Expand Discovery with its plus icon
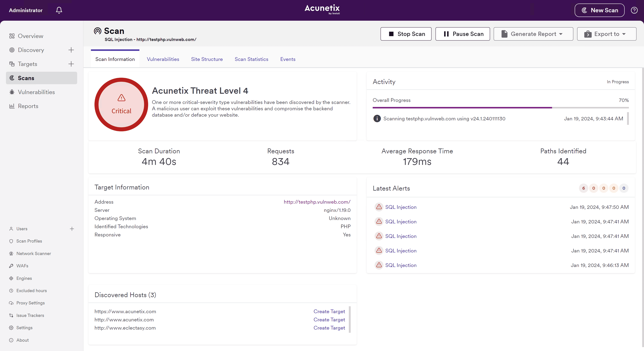 (71, 50)
